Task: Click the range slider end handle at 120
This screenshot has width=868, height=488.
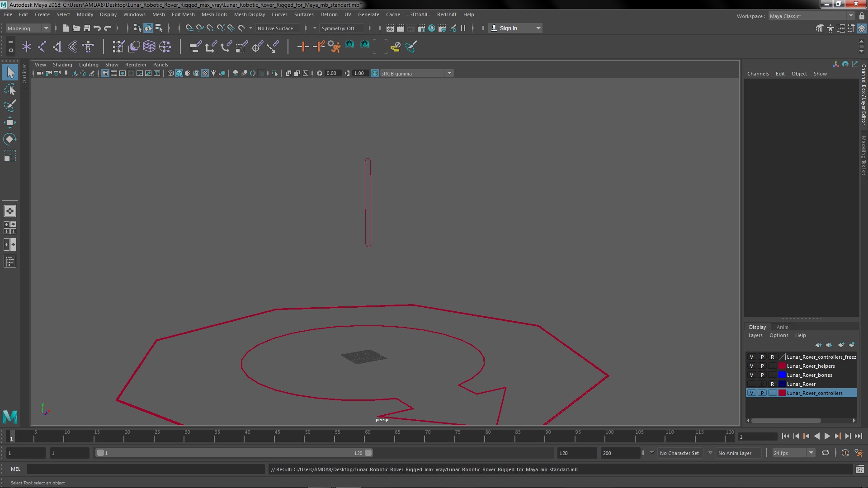Action: click(x=368, y=453)
